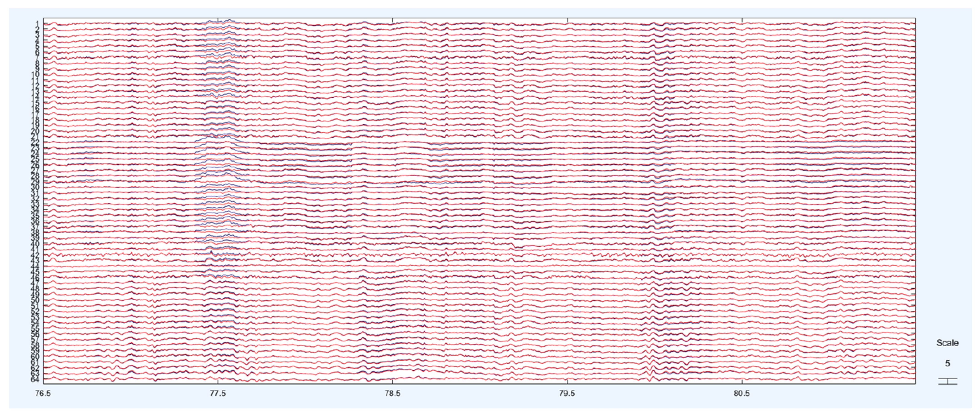Select channel label 64 at bottom left

pos(35,379)
